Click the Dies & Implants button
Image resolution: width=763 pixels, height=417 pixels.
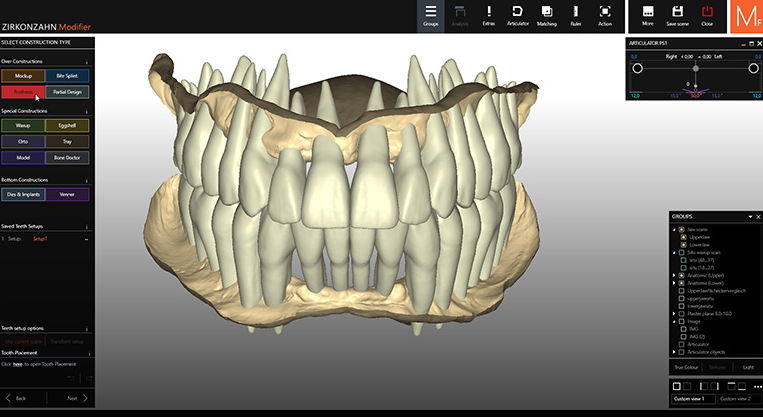(x=22, y=192)
